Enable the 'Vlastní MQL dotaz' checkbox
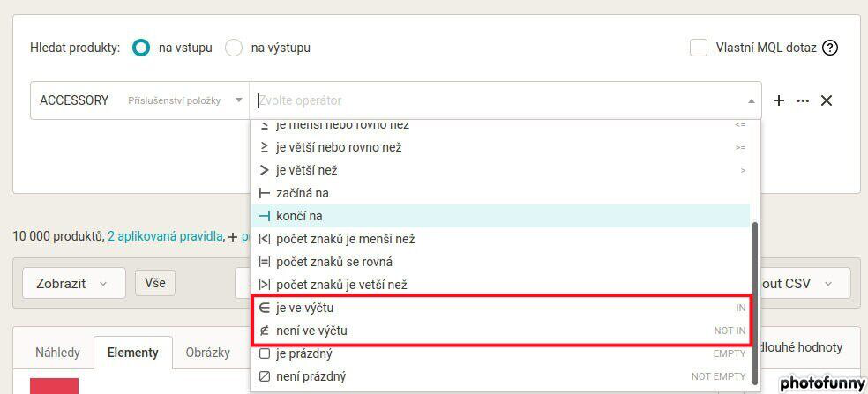Image resolution: width=868 pixels, height=394 pixels. (699, 48)
